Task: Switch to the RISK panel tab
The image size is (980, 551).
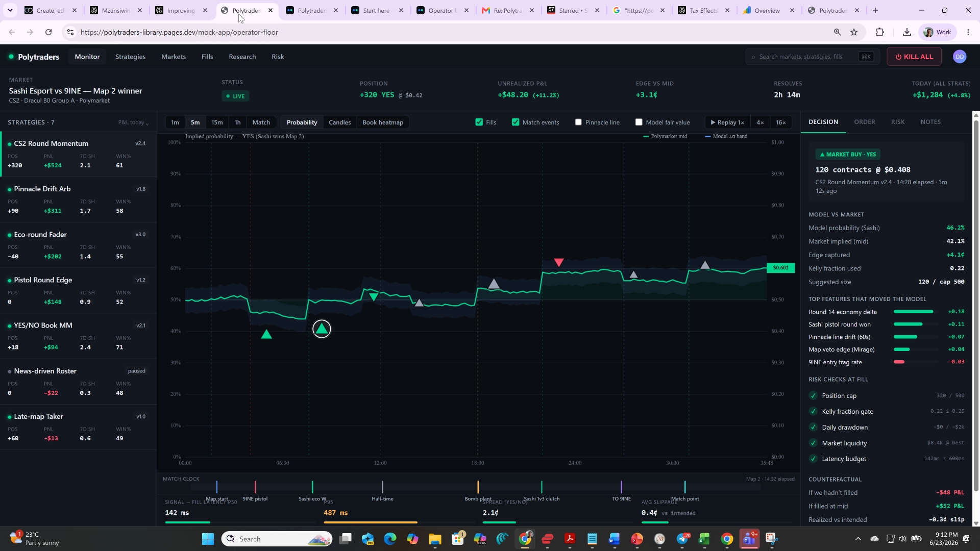Action: pyautogui.click(x=898, y=122)
